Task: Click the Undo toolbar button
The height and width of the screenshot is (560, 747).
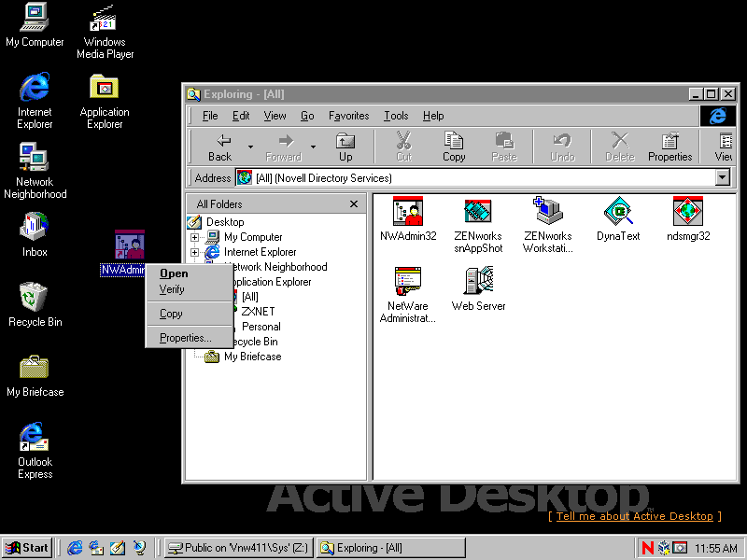Action: 562,147
